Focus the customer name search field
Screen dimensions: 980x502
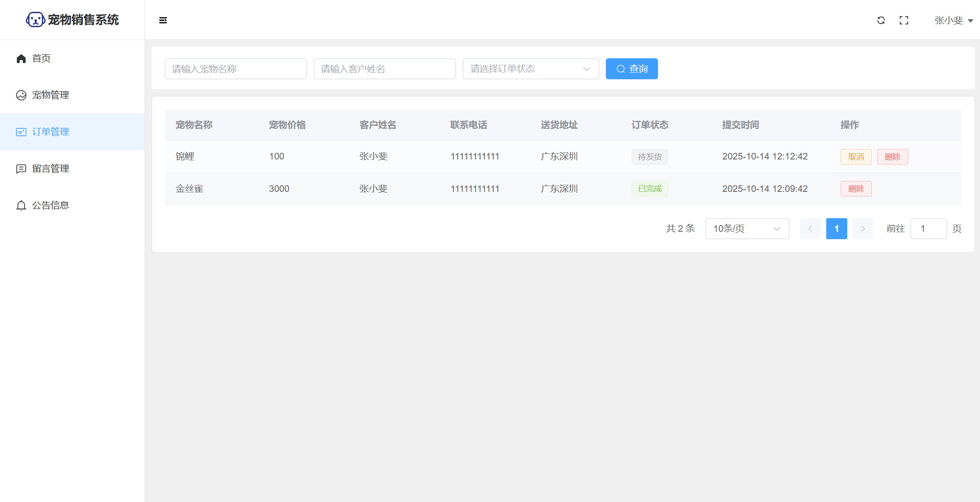click(x=385, y=69)
